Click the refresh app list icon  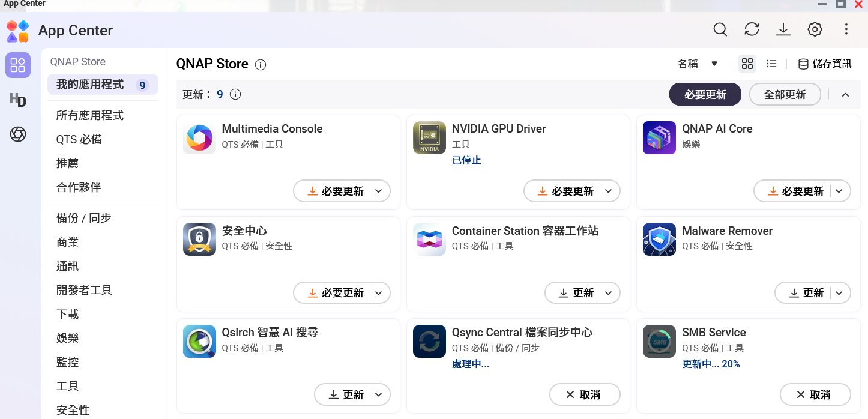coord(752,29)
